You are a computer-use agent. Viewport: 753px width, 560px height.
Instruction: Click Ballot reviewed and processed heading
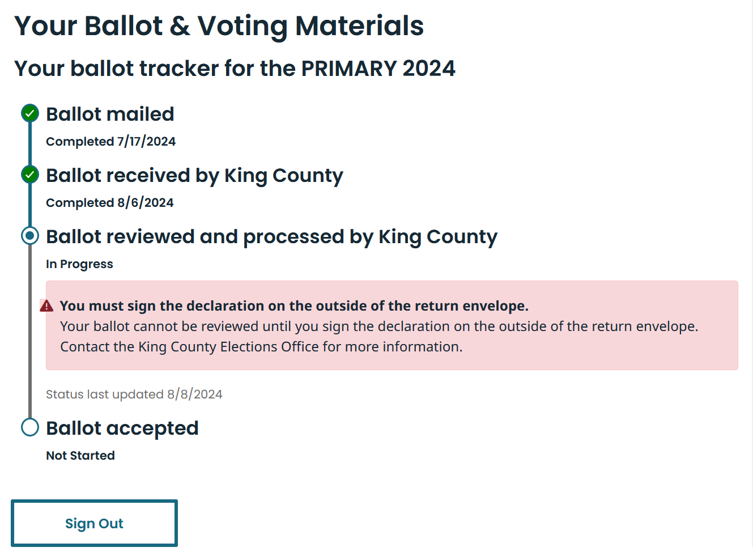click(271, 237)
